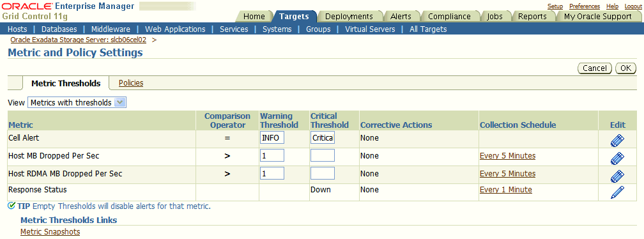Go to the Jobs tab
This screenshot has width=644, height=239.
click(x=494, y=17)
